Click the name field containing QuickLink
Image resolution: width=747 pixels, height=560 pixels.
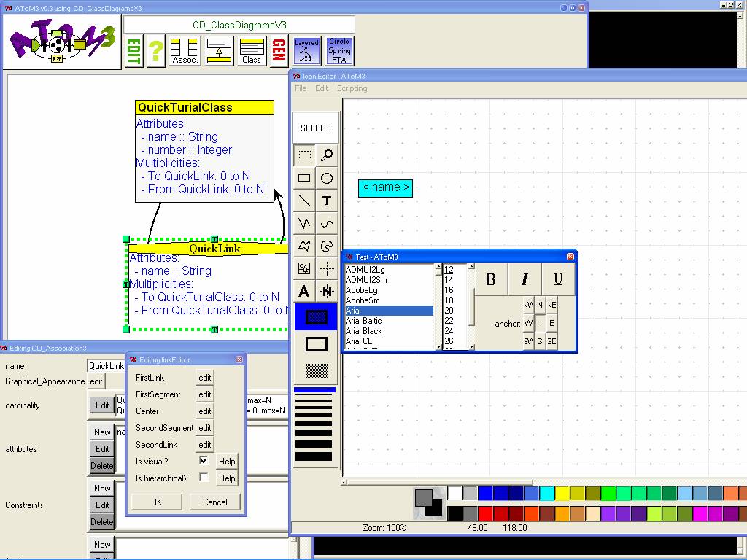[106, 366]
